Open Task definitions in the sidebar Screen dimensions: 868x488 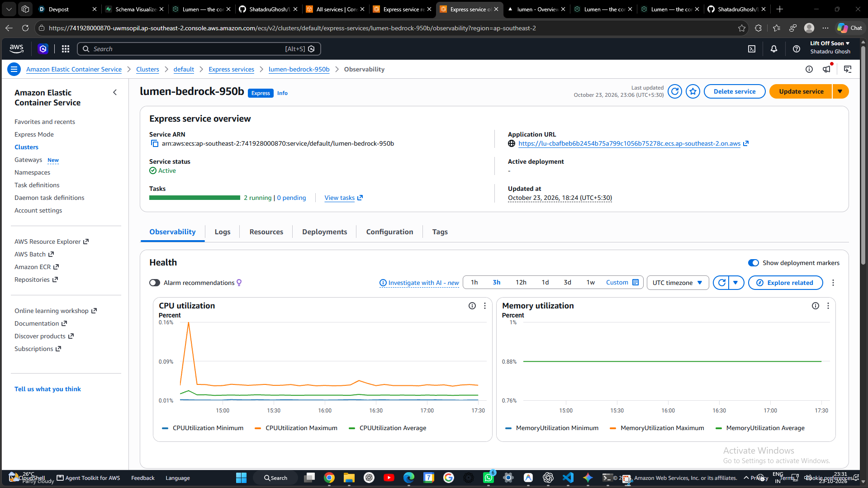pyautogui.click(x=37, y=185)
